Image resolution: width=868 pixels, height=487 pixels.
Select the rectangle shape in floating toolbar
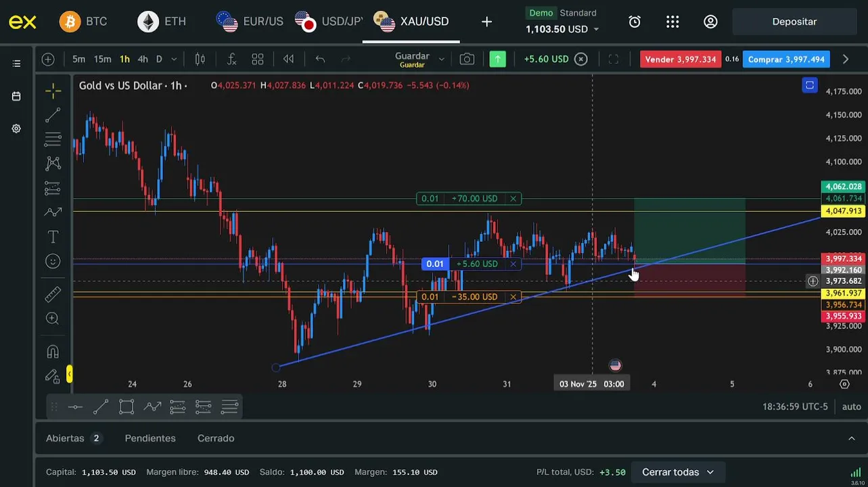pos(127,407)
